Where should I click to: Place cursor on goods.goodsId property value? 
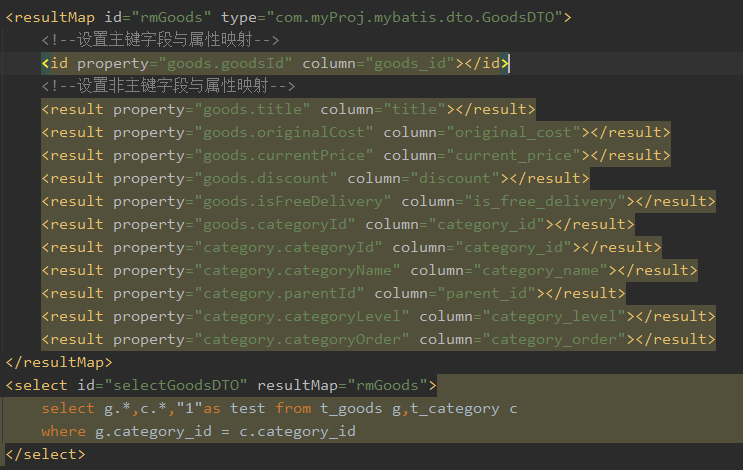coord(214,63)
